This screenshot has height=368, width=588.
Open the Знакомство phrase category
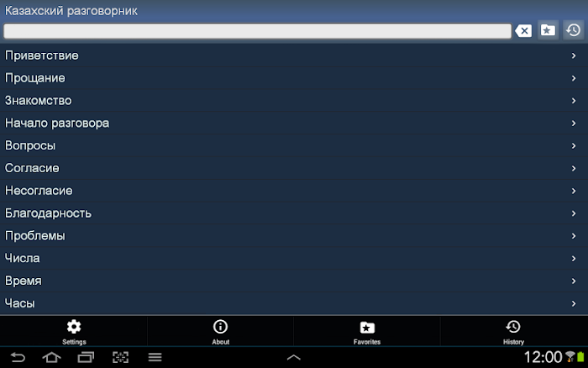294,101
